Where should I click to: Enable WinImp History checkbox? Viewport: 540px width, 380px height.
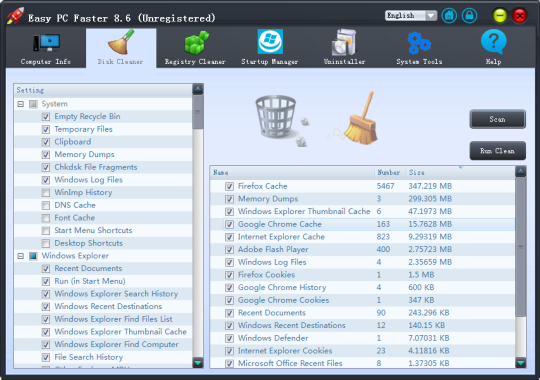click(45, 193)
